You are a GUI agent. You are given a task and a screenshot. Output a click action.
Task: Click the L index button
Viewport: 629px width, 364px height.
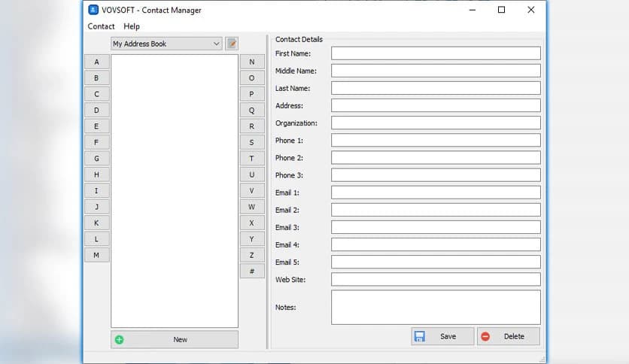(x=96, y=239)
